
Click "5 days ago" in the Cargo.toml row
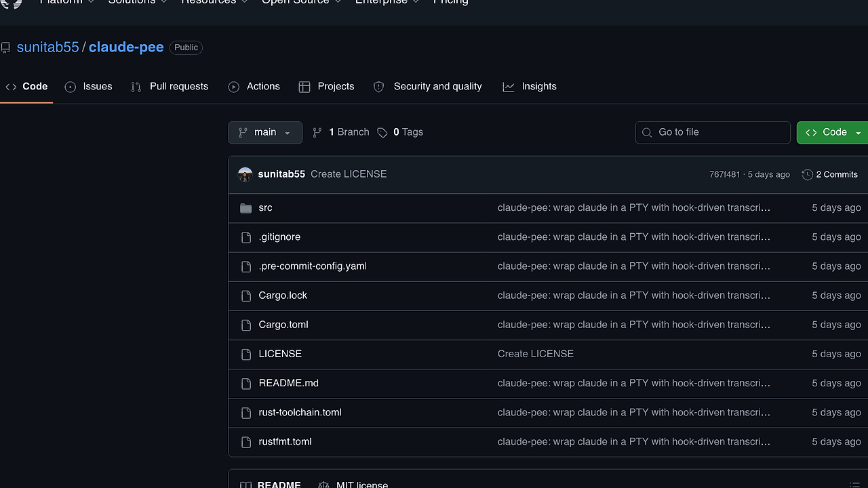tap(836, 325)
